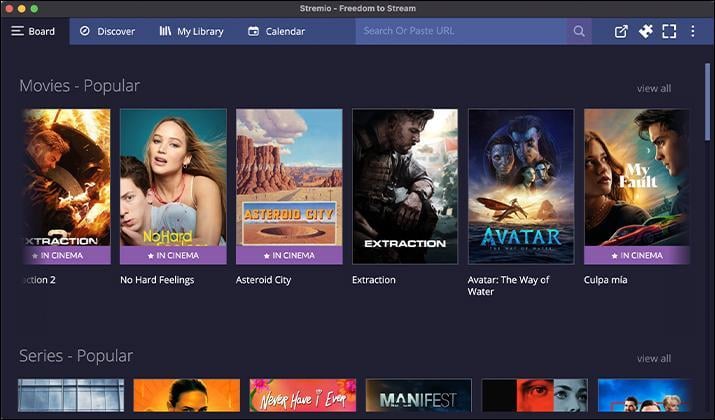
Task: Click the yellow macOS minimize button
Action: click(21, 9)
